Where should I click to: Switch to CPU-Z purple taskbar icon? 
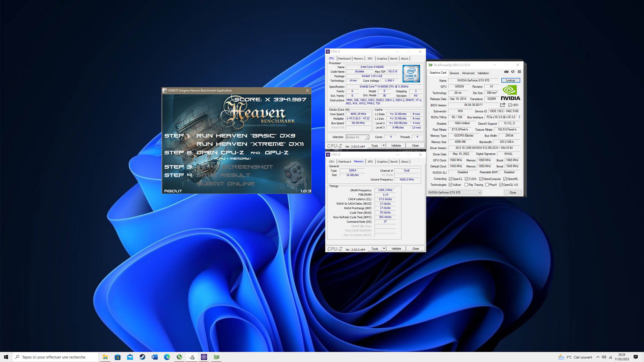(x=204, y=357)
